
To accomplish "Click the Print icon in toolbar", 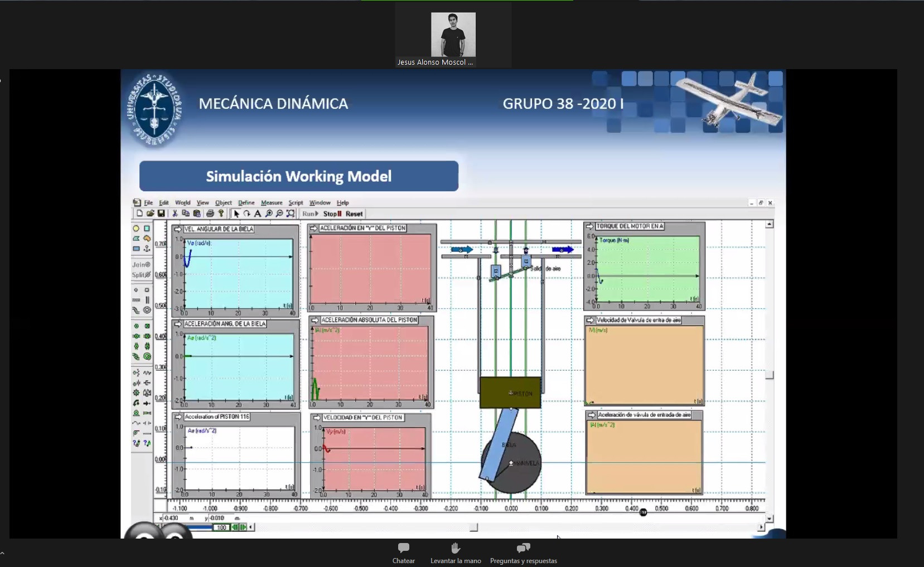I will point(210,214).
